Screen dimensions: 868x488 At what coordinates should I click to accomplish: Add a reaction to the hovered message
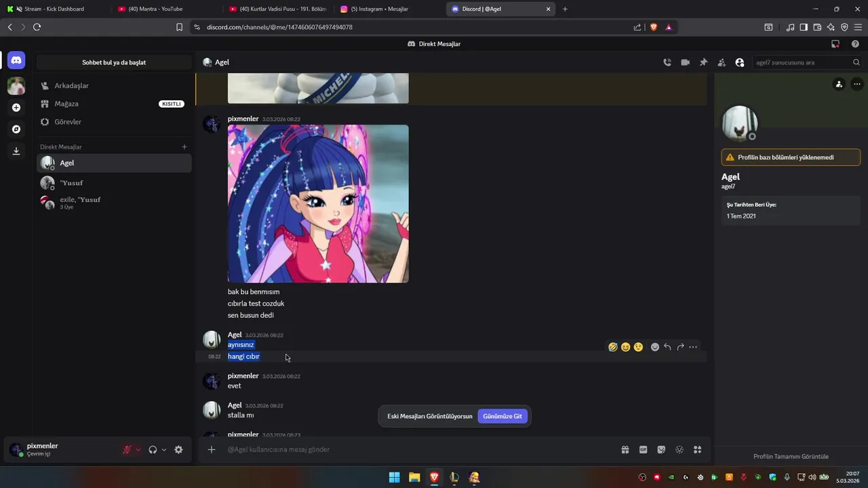coord(655,347)
